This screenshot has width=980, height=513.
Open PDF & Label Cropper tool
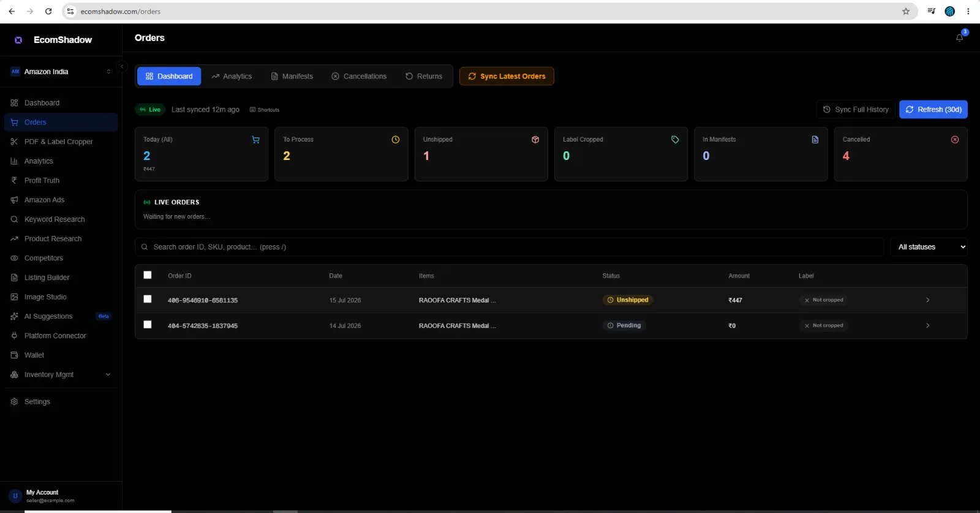pos(60,142)
